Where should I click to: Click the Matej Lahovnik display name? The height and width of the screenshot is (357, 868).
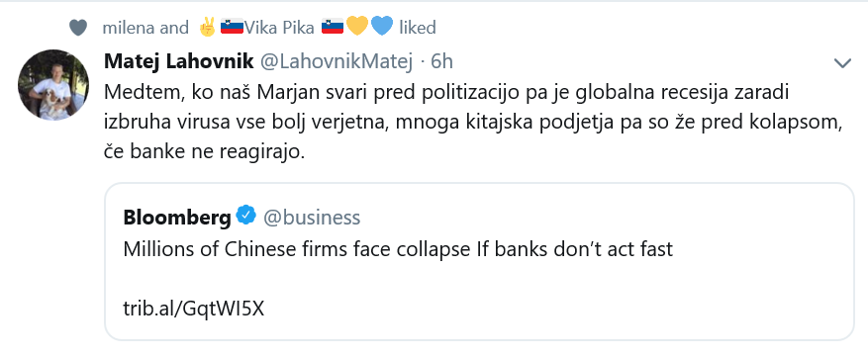179,61
